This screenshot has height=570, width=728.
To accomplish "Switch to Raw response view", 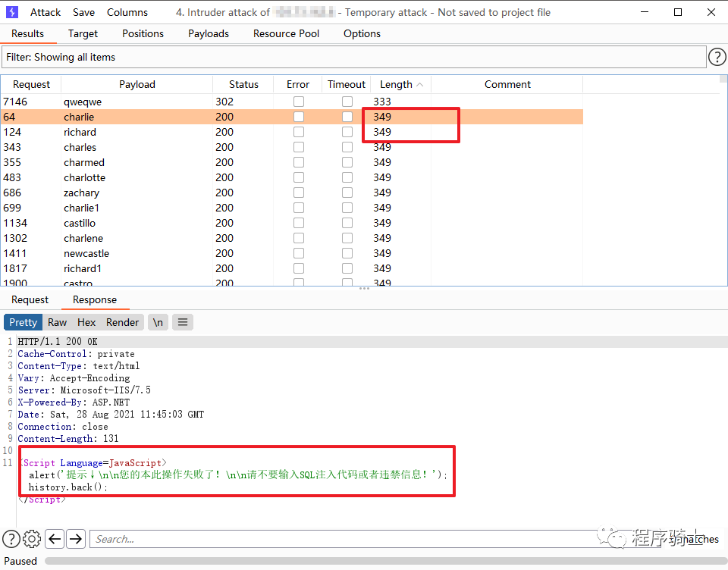I will click(58, 322).
